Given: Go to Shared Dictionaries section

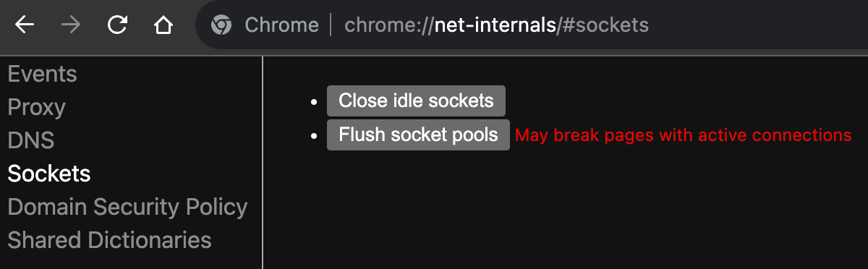Looking at the screenshot, I should click(109, 240).
